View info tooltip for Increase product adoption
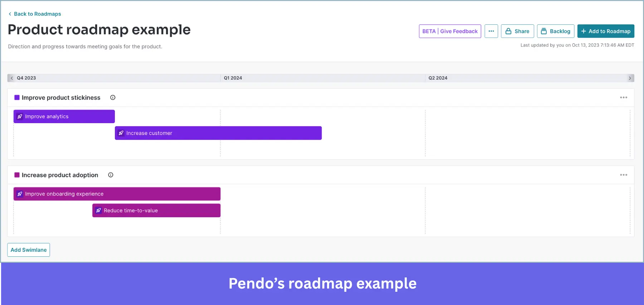Screen dimensions: 644x305 (x=111, y=175)
